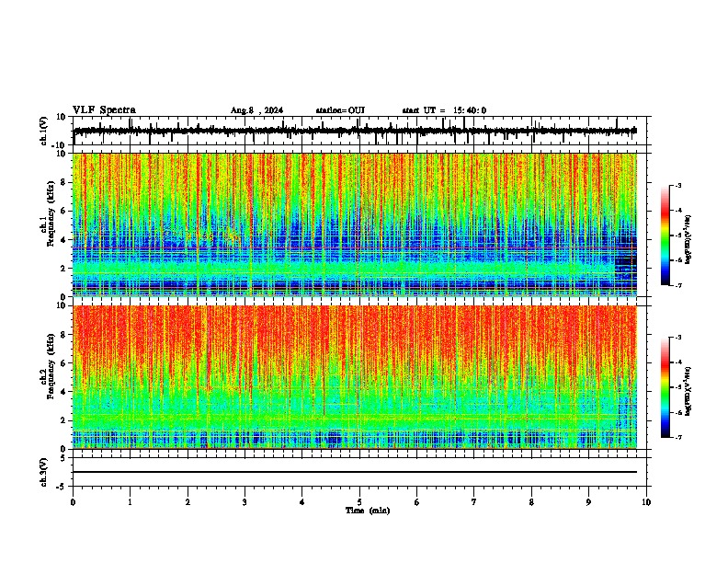The width and height of the screenshot is (728, 563).
Task: Click the 8 kHz tick on ch.1 frequency axis
Action: coord(63,182)
